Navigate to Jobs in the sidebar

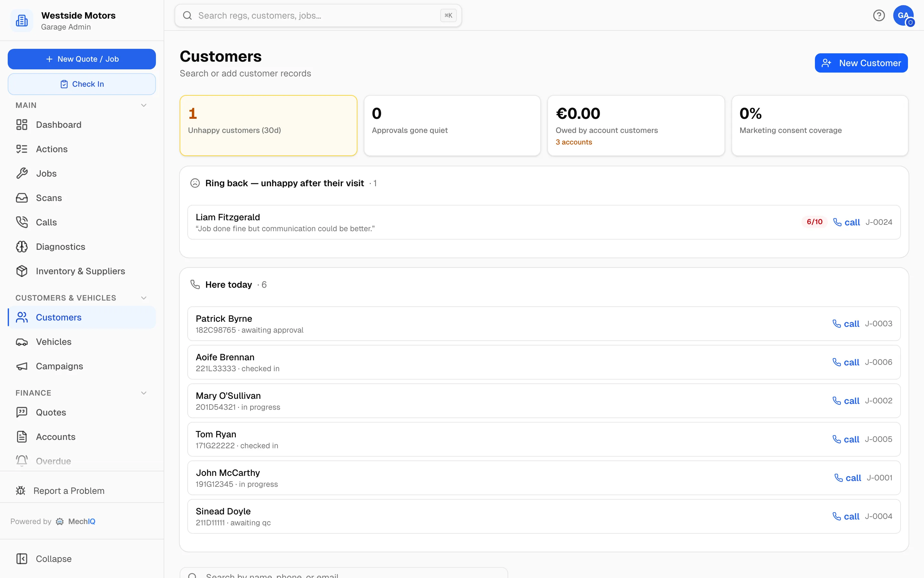pos(82,173)
